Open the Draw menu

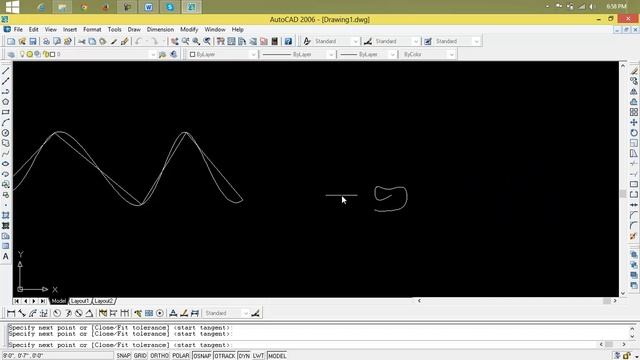(x=134, y=29)
